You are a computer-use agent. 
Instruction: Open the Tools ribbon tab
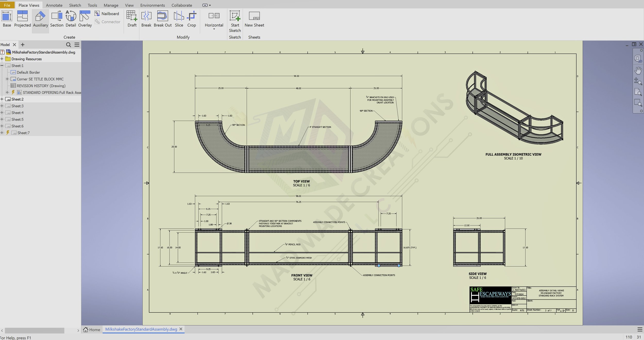point(92,5)
